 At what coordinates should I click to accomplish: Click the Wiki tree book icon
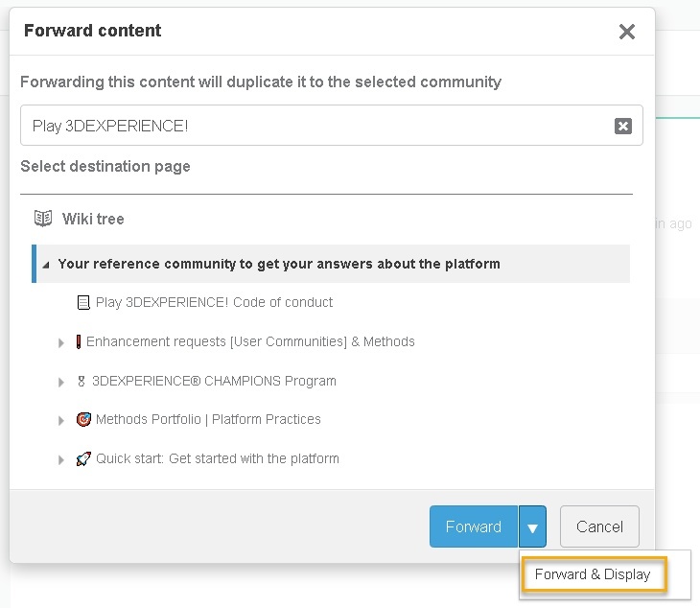coord(42,219)
